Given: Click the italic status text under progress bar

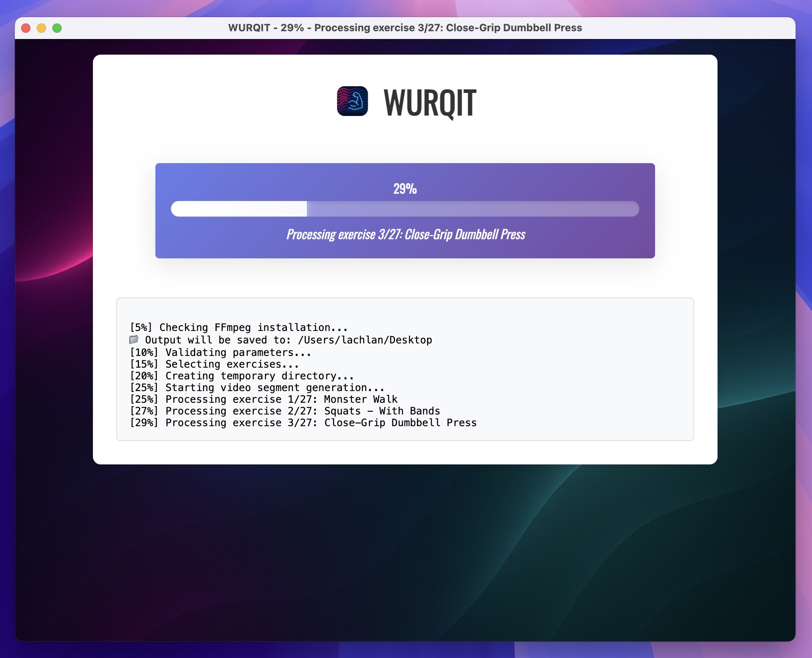Looking at the screenshot, I should pos(406,234).
